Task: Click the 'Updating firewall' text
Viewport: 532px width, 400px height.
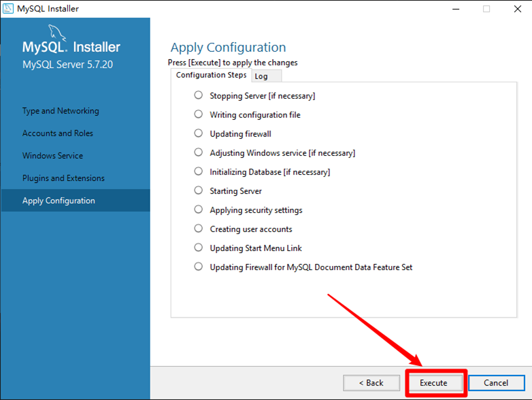Action: tap(241, 134)
